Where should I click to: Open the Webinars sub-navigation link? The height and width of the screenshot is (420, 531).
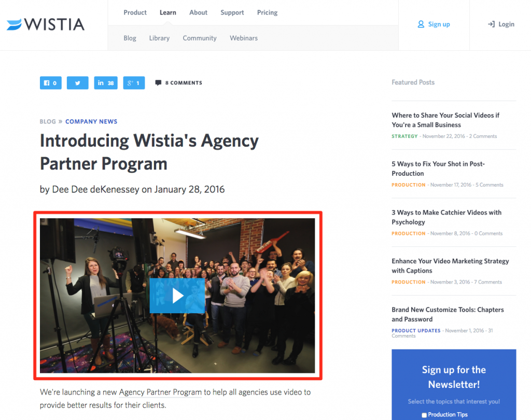pos(244,38)
